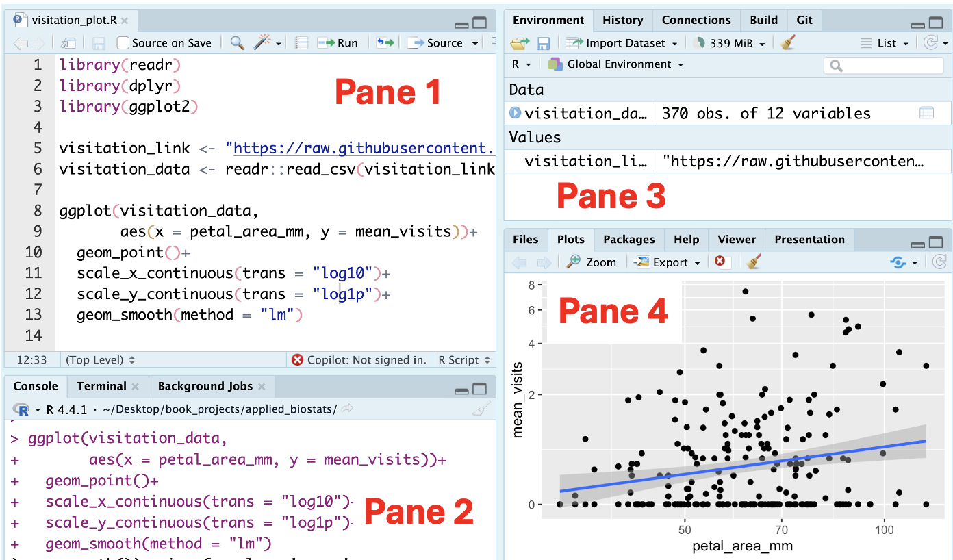Open the R Script file type dropdown
This screenshot has height=560, width=953.
coord(464,359)
